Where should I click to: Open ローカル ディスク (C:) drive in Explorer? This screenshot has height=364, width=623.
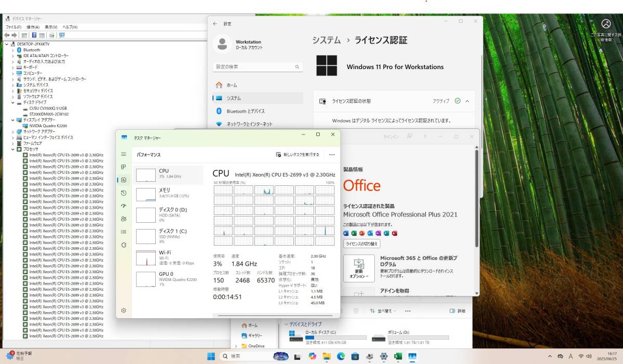pyautogui.click(x=328, y=337)
